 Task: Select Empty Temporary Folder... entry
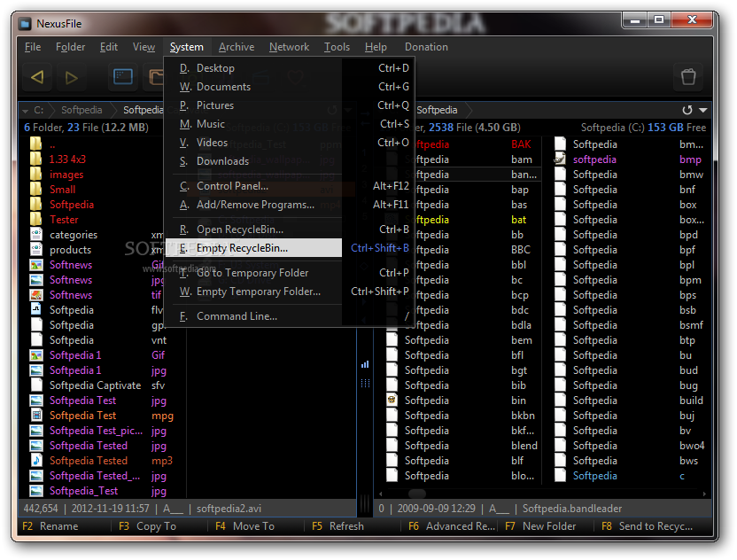[x=291, y=292]
